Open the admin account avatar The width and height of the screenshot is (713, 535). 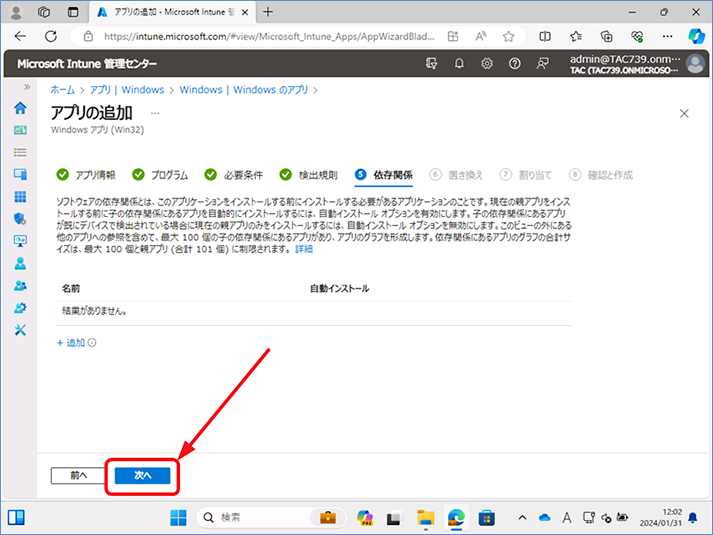[695, 64]
